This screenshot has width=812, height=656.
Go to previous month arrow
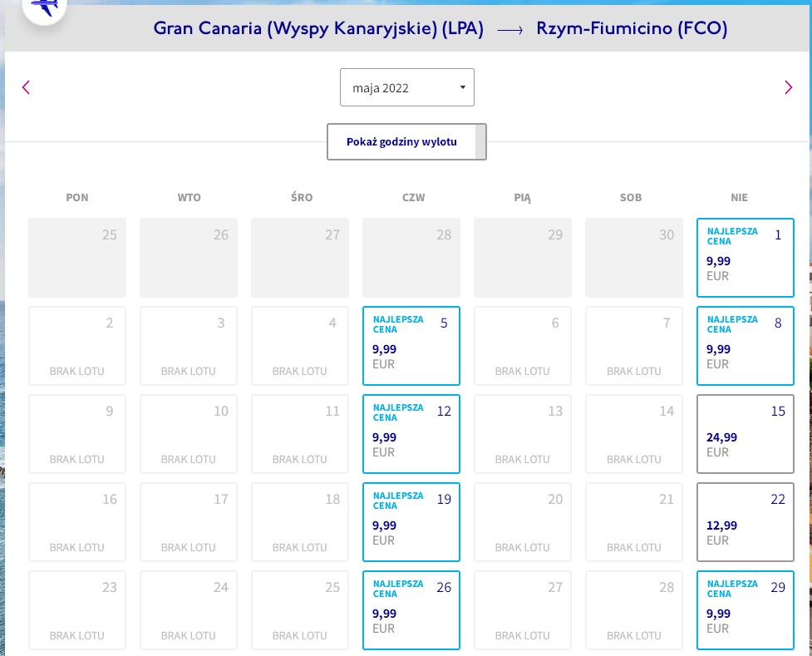(26, 87)
